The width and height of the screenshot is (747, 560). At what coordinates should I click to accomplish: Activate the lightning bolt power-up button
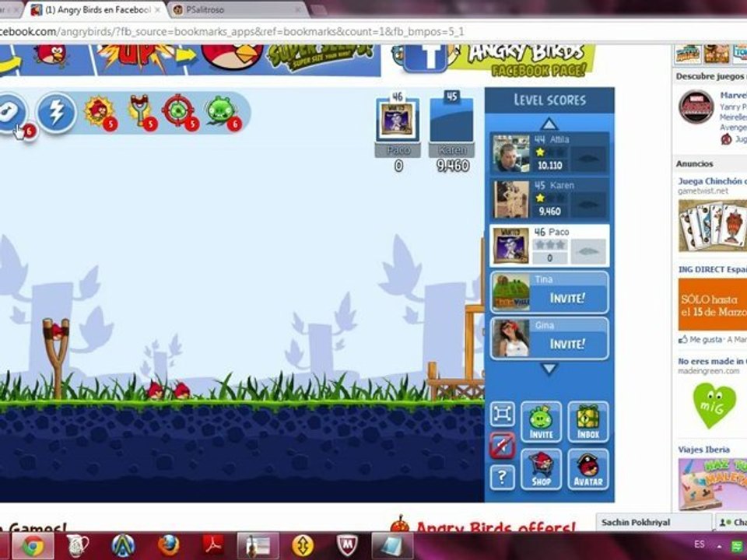(x=56, y=114)
